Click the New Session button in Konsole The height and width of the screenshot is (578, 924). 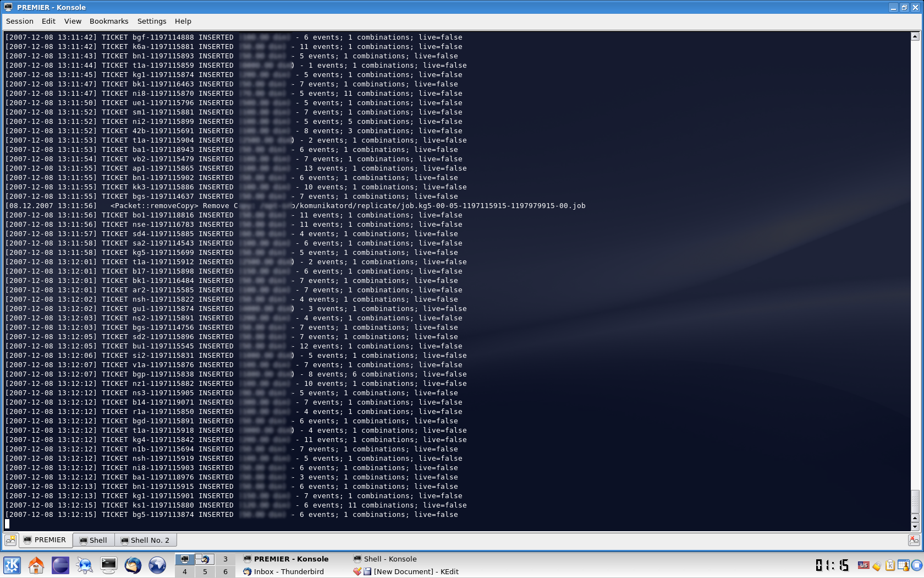pyautogui.click(x=10, y=540)
